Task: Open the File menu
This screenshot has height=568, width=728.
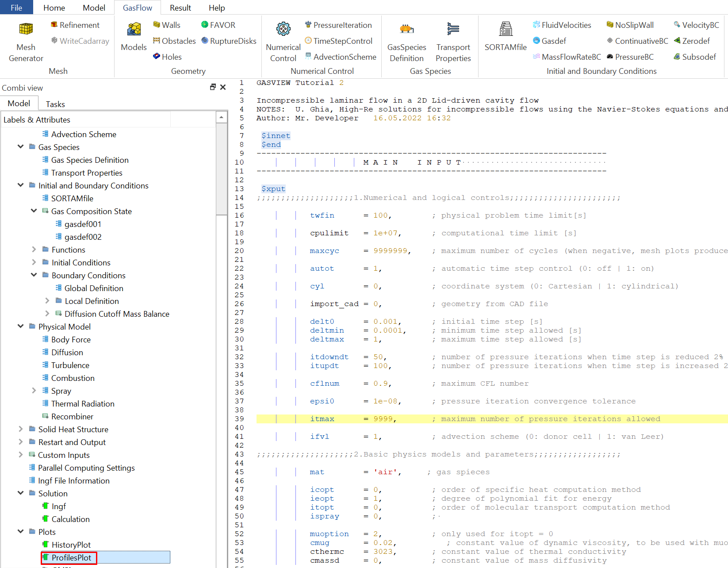Action: tap(16, 8)
